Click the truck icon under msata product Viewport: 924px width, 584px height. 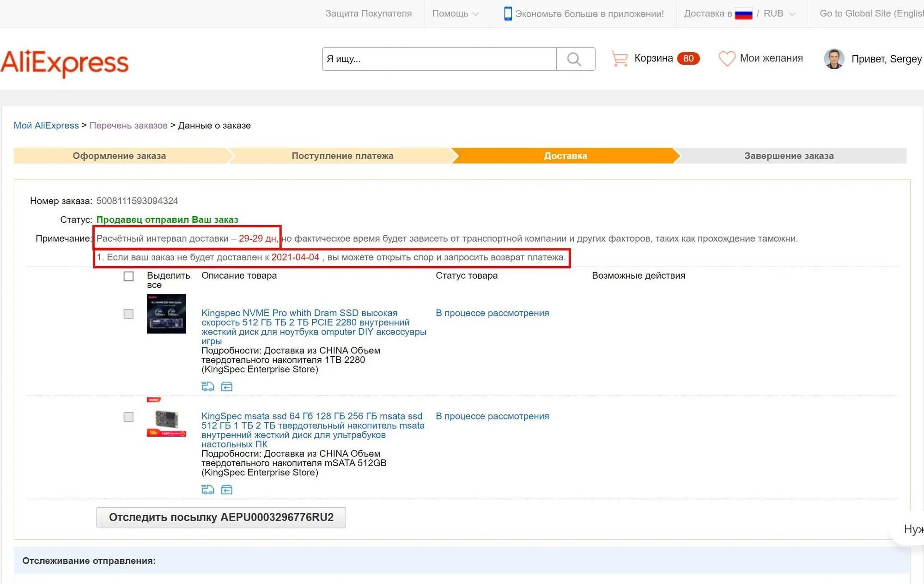pyautogui.click(x=208, y=489)
